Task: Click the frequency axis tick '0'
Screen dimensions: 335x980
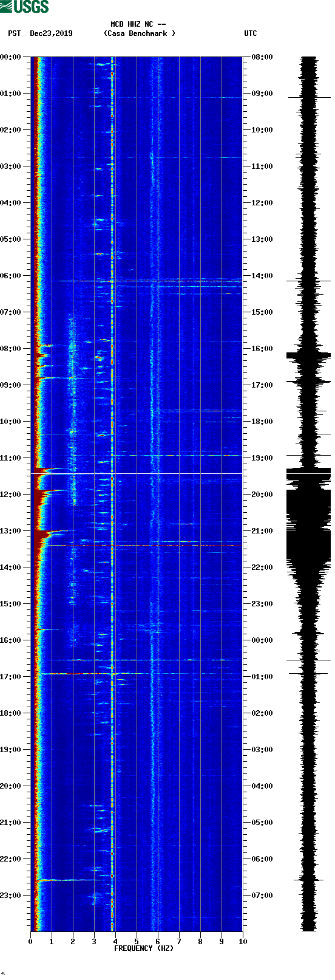Action: click(30, 942)
